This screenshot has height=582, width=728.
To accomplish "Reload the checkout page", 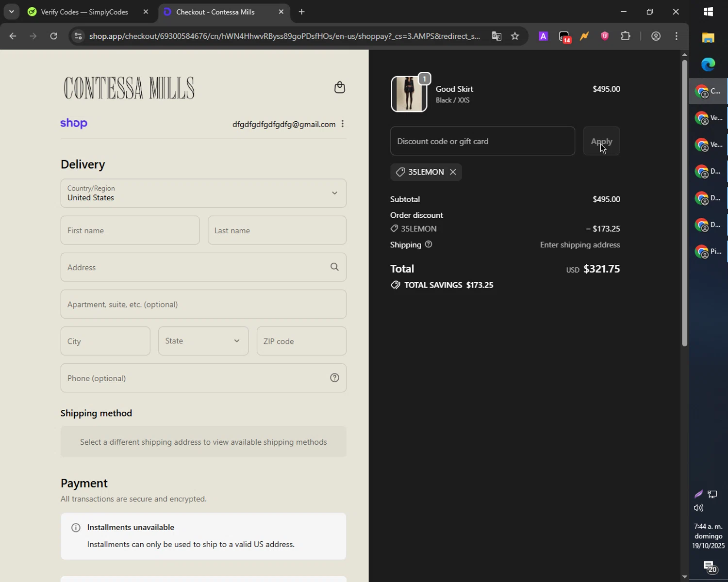I will click(x=54, y=36).
